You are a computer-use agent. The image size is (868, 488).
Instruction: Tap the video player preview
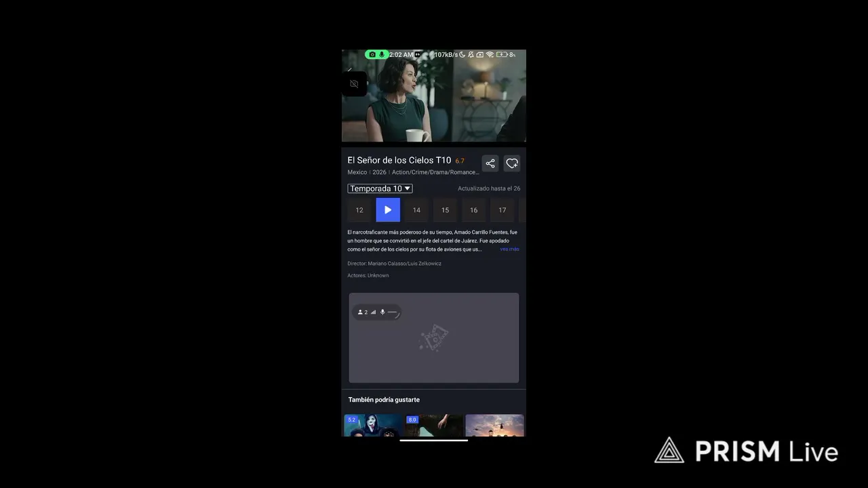(x=434, y=96)
